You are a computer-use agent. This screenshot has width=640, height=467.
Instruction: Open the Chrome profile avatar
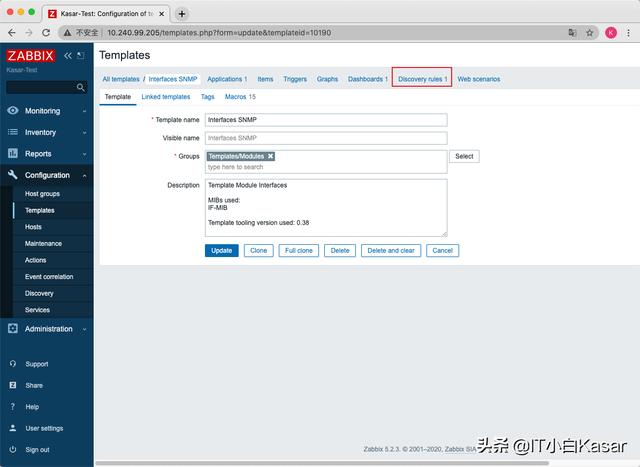(611, 33)
